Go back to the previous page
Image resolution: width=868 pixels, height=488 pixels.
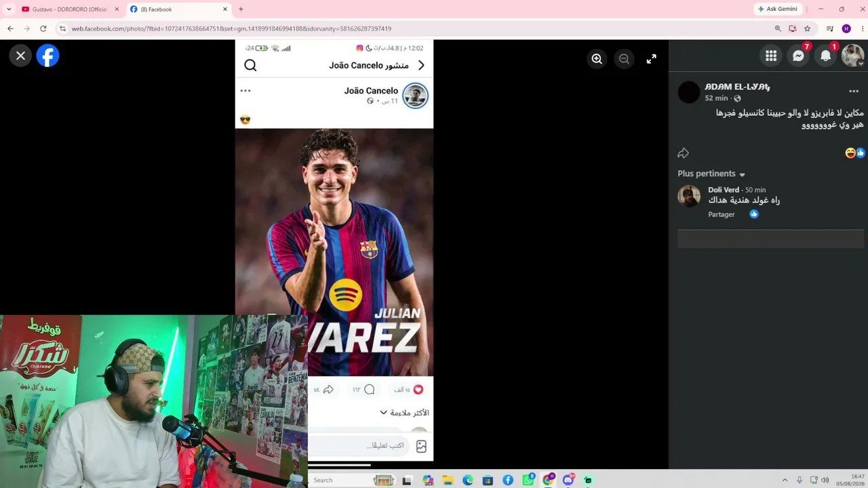tap(10, 28)
